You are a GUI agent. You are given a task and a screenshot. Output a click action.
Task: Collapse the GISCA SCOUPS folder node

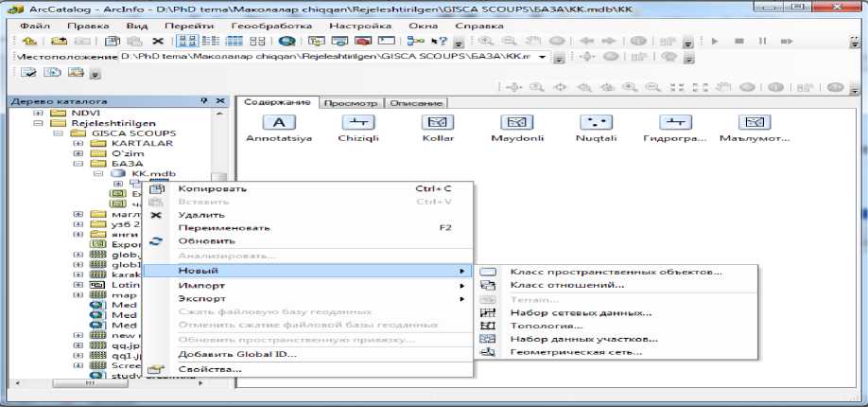58,133
